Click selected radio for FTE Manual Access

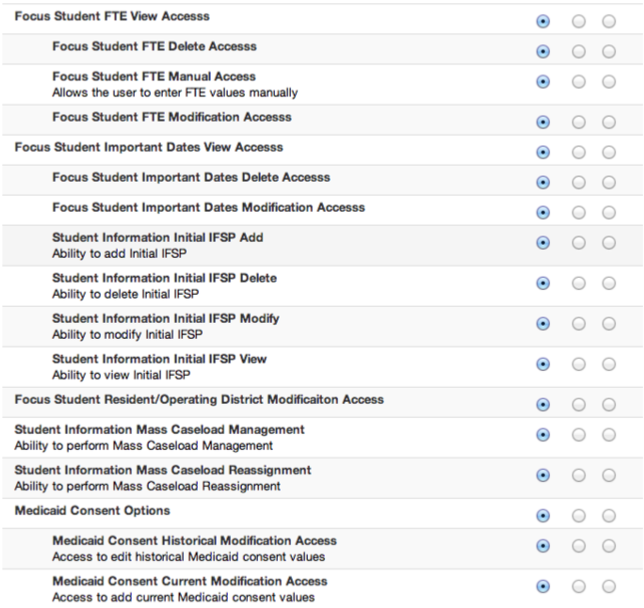543,82
